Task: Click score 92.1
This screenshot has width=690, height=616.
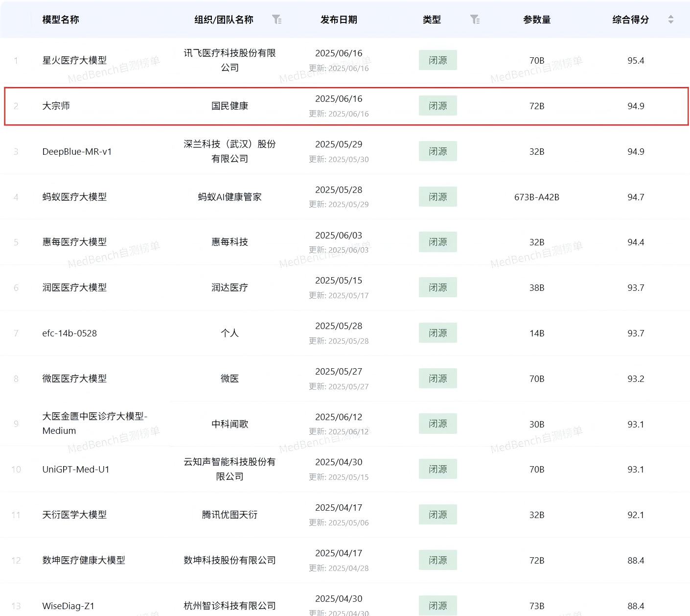Action: [x=636, y=515]
